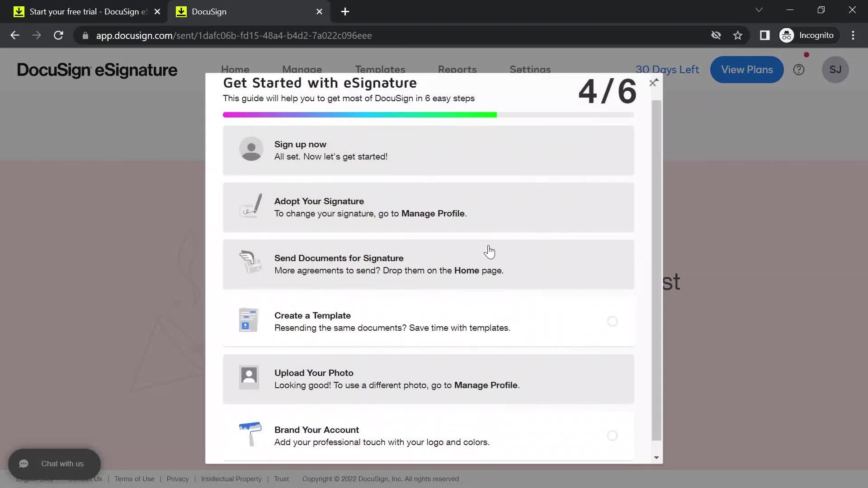Click the Send Documents for Signature icon
Viewport: 868px width, 488px height.
click(249, 263)
